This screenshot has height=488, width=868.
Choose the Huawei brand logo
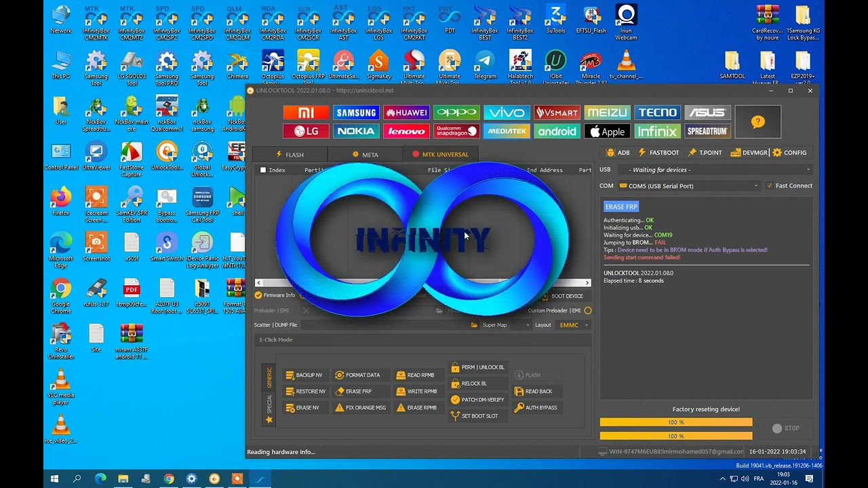pos(407,113)
